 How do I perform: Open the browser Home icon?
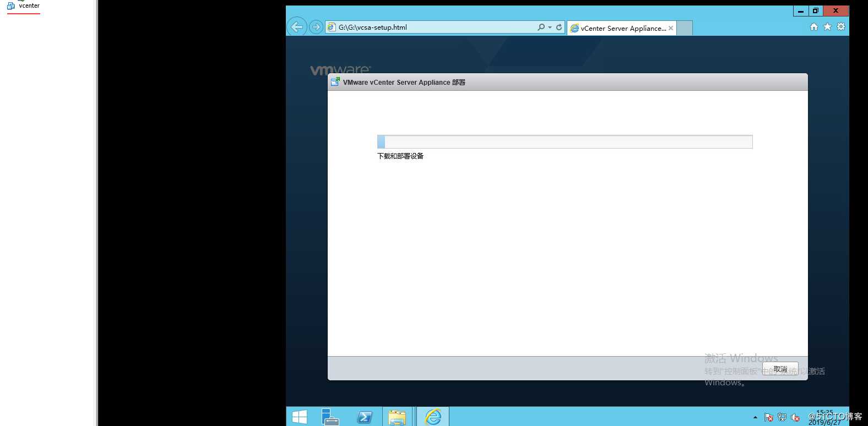coord(813,26)
